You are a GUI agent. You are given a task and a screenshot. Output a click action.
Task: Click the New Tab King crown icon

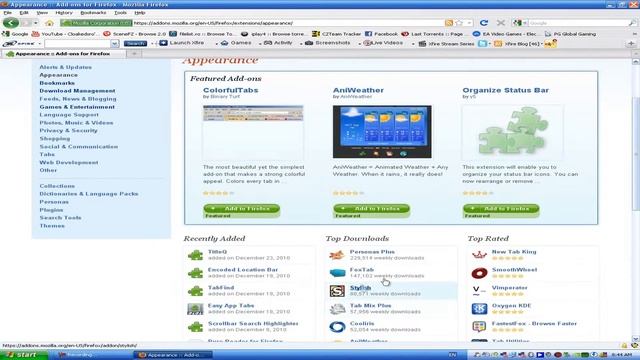tap(479, 255)
